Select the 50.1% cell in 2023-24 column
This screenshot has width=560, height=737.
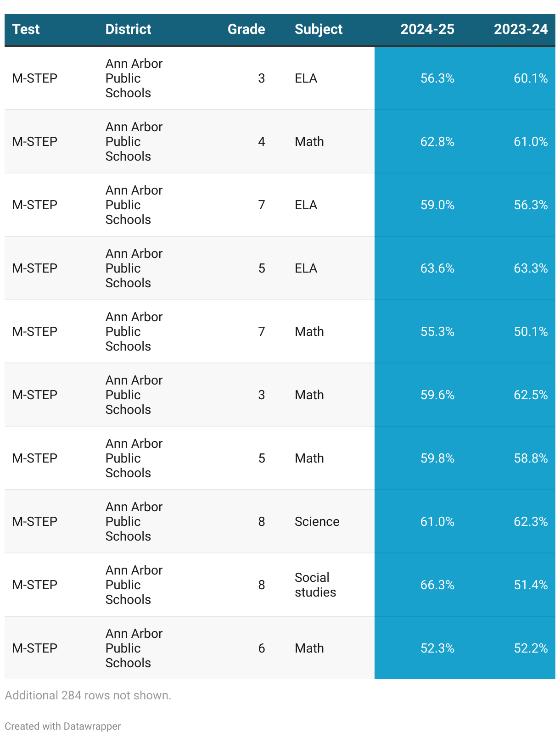(x=531, y=332)
